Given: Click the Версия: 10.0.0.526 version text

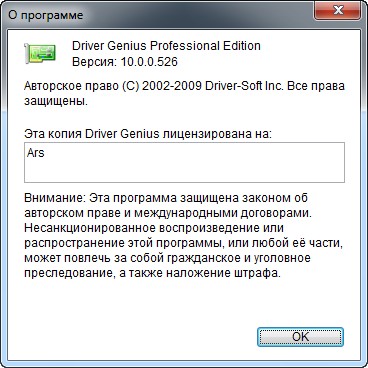Looking at the screenshot, I should (125, 62).
